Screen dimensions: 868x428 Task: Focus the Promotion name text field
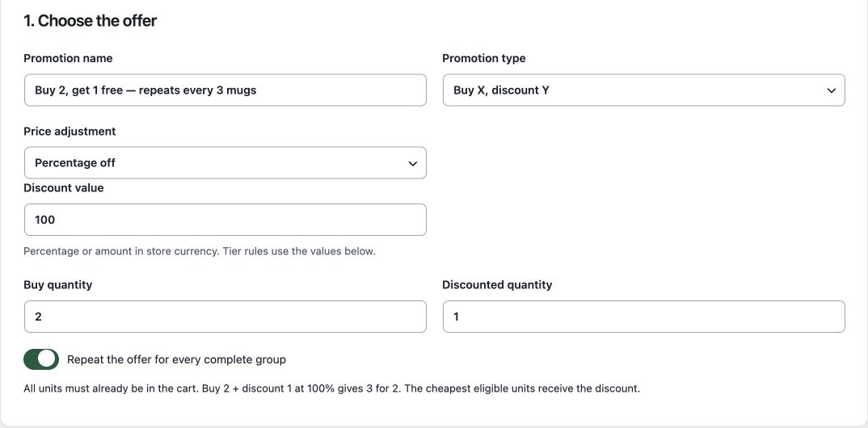(225, 90)
